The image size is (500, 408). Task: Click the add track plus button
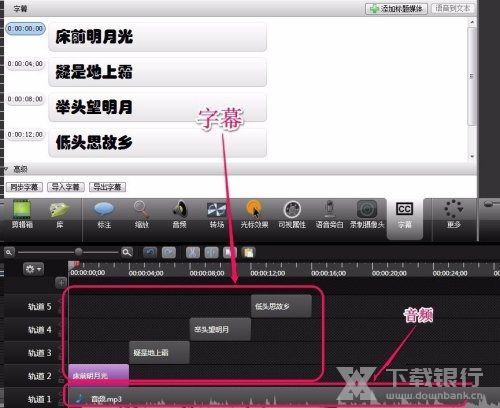pos(61,283)
